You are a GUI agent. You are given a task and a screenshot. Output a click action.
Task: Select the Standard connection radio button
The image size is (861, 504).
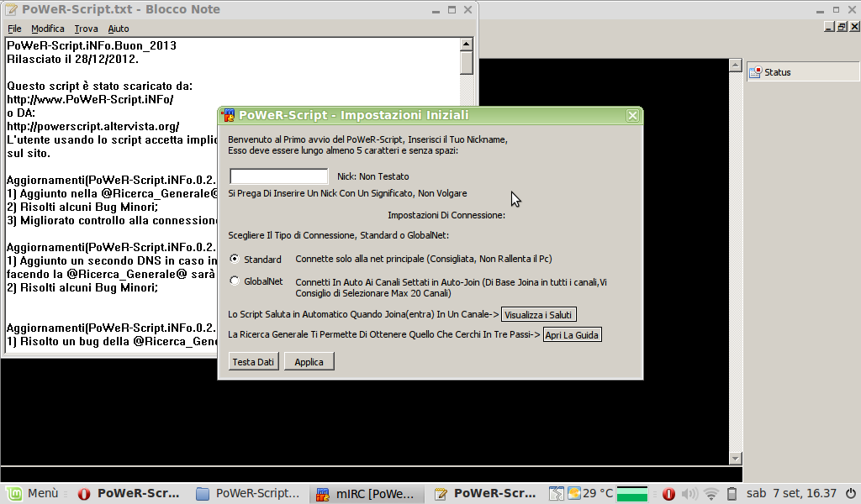tap(235, 259)
